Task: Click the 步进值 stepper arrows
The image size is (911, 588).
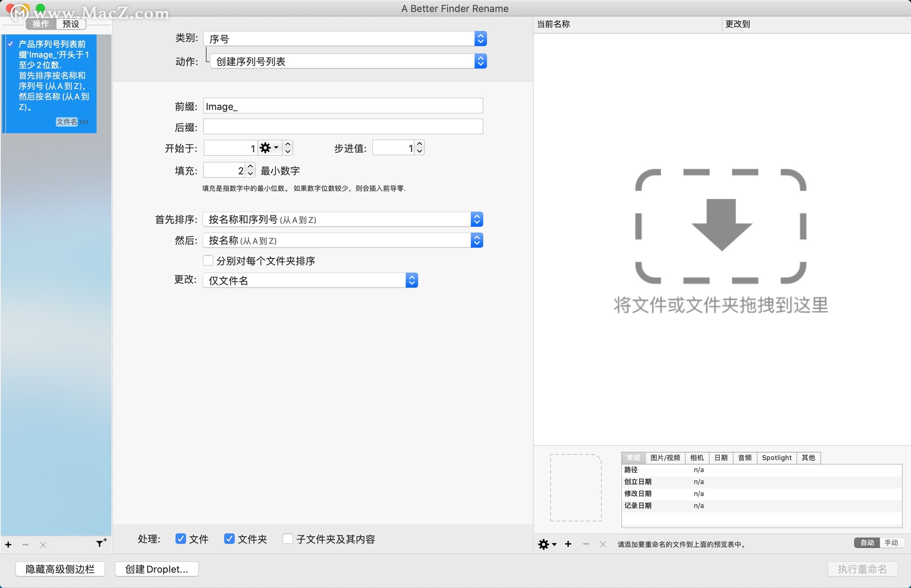Action: click(x=419, y=147)
